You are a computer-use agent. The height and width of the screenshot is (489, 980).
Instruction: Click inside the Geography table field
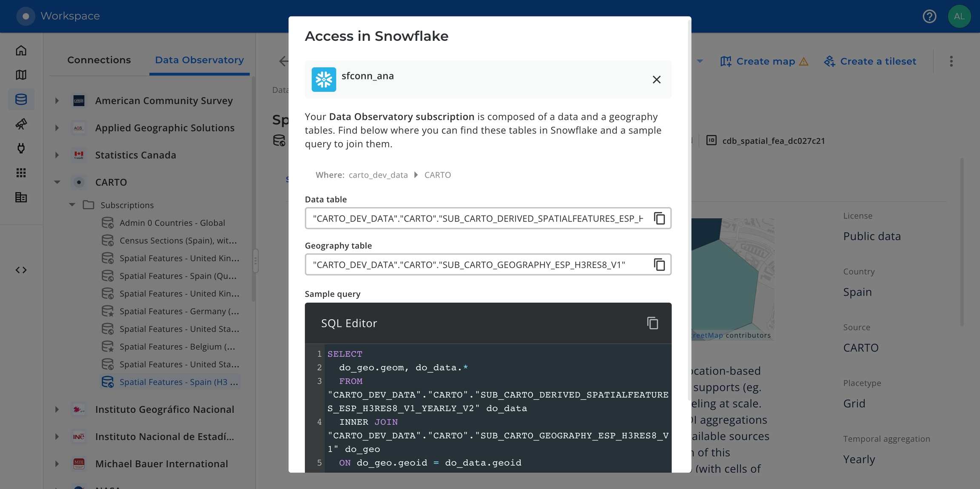pyautogui.click(x=468, y=265)
